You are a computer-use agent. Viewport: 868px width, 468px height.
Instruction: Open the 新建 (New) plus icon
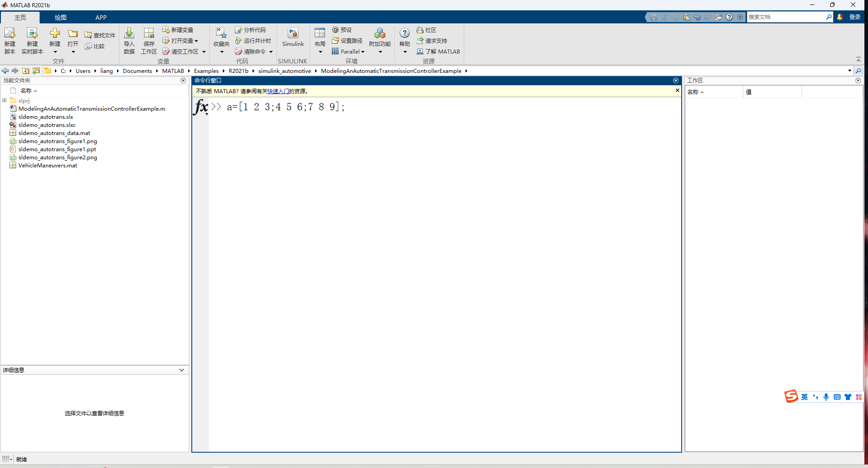(55, 33)
